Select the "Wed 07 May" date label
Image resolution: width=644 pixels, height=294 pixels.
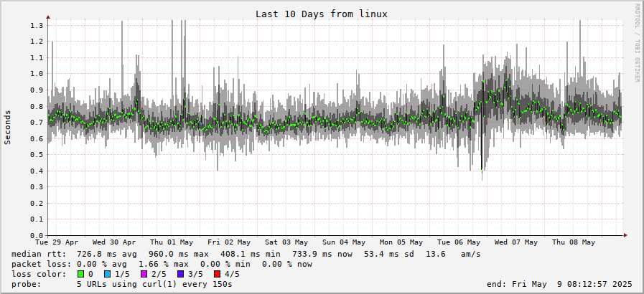tap(516, 242)
